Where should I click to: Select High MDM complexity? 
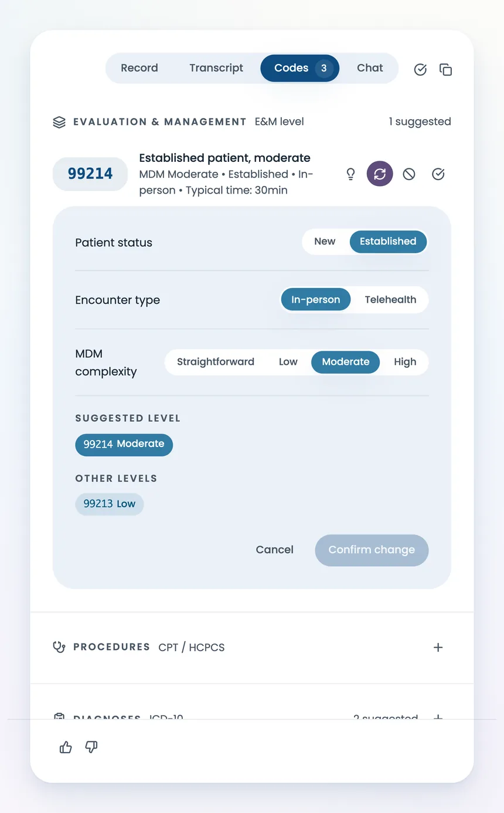[405, 362]
